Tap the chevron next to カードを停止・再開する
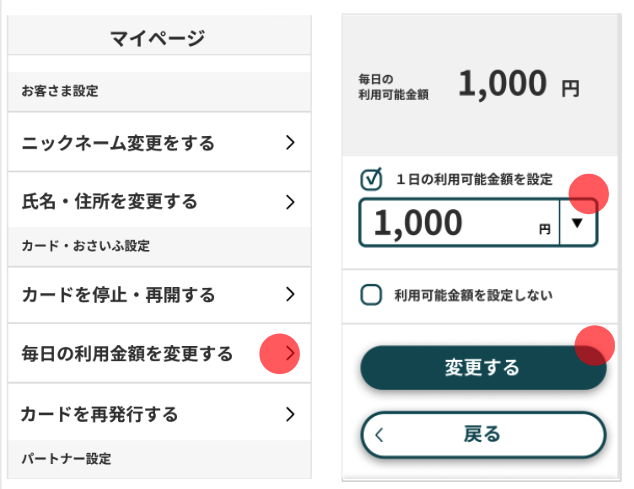This screenshot has height=489, width=634. coord(290,295)
